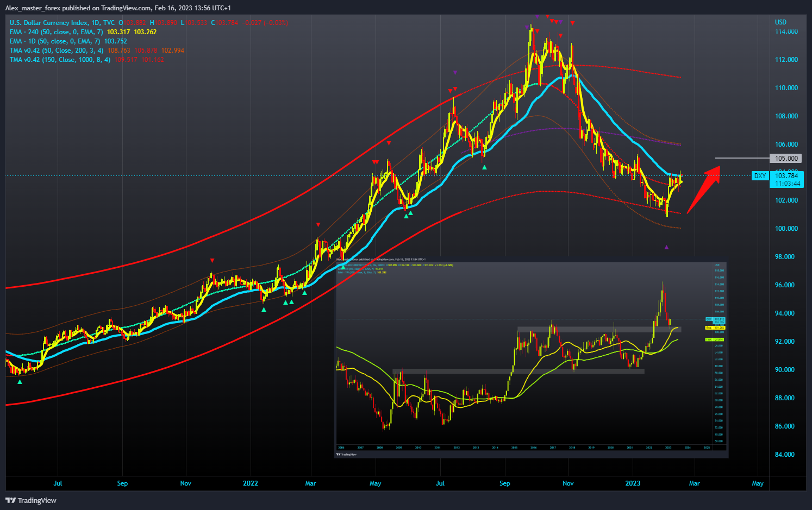Click the TMA value 108.763
Screen dimensions: 812x510
(118, 51)
